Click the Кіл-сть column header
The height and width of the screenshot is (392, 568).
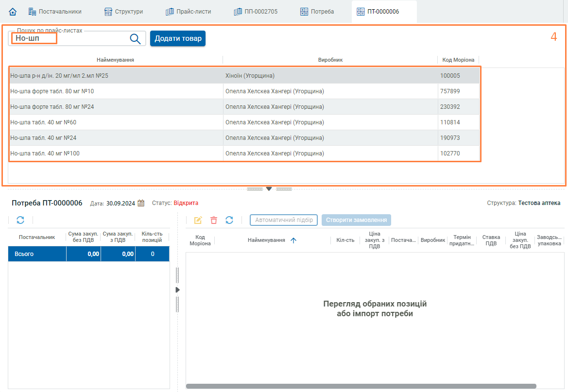pyautogui.click(x=345, y=240)
